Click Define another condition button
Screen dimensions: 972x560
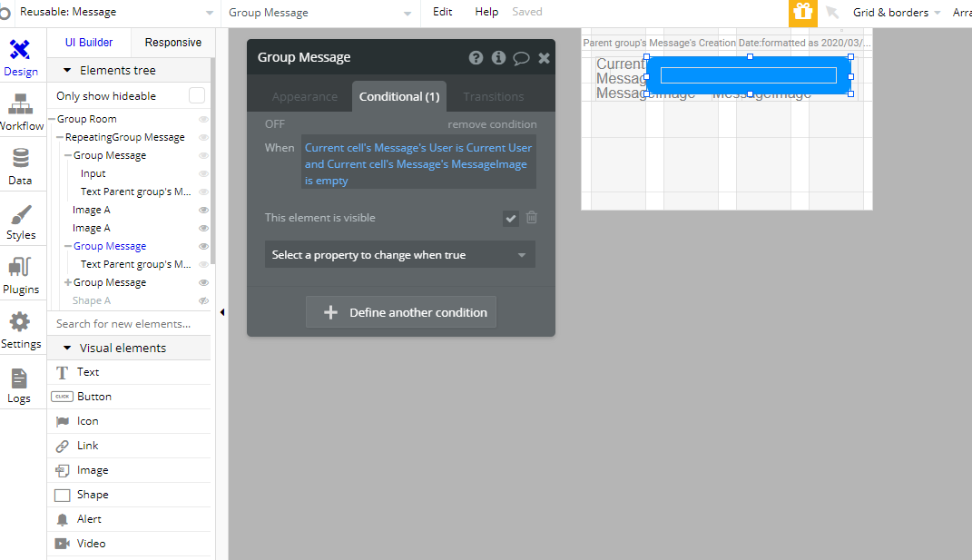tap(401, 312)
